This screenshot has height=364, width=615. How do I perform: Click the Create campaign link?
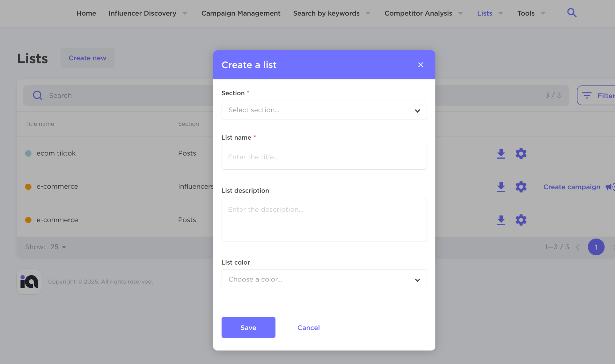point(571,187)
